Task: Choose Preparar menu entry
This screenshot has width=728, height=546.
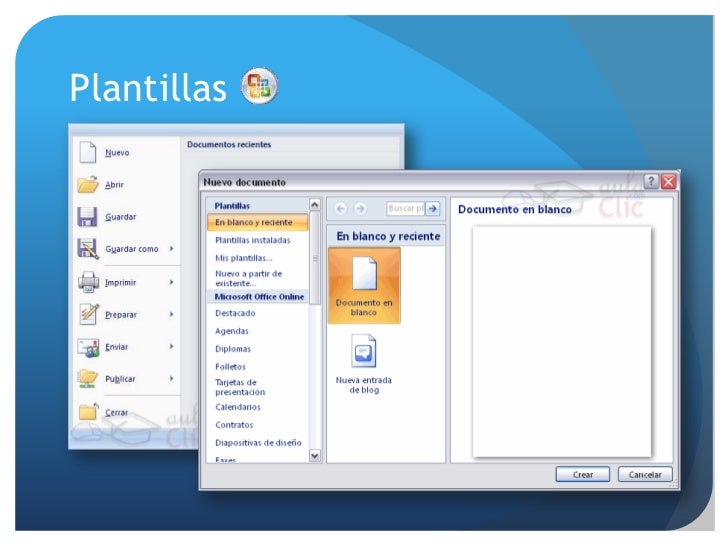Action: coord(121,314)
